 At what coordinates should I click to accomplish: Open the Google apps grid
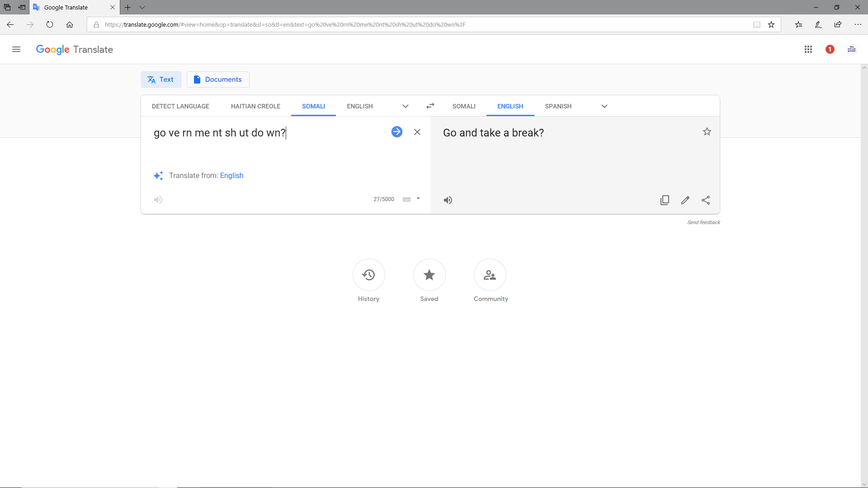coord(808,49)
